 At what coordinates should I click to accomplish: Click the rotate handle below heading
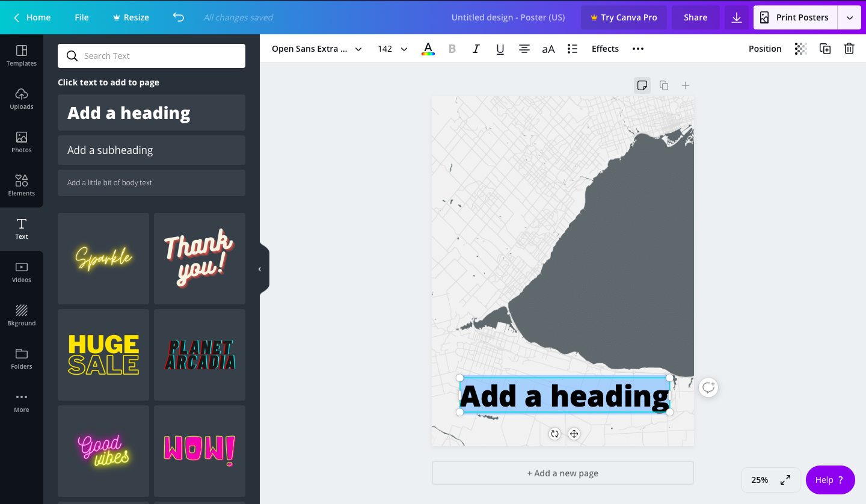[x=555, y=434]
